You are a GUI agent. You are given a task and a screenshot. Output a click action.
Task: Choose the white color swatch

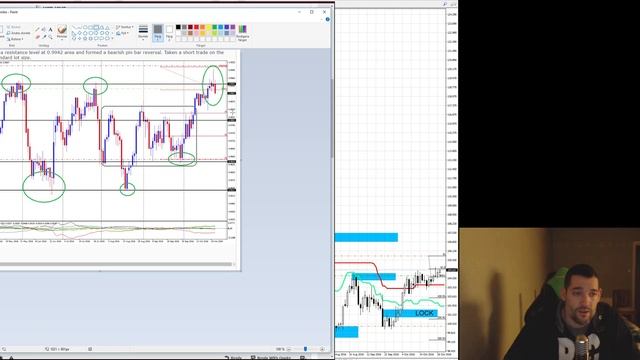[x=178, y=33]
